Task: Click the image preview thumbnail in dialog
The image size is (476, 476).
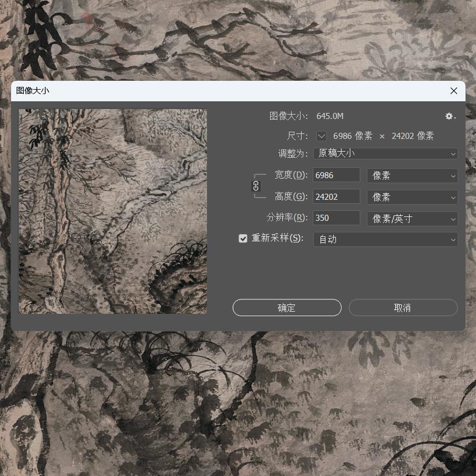Action: (x=112, y=211)
